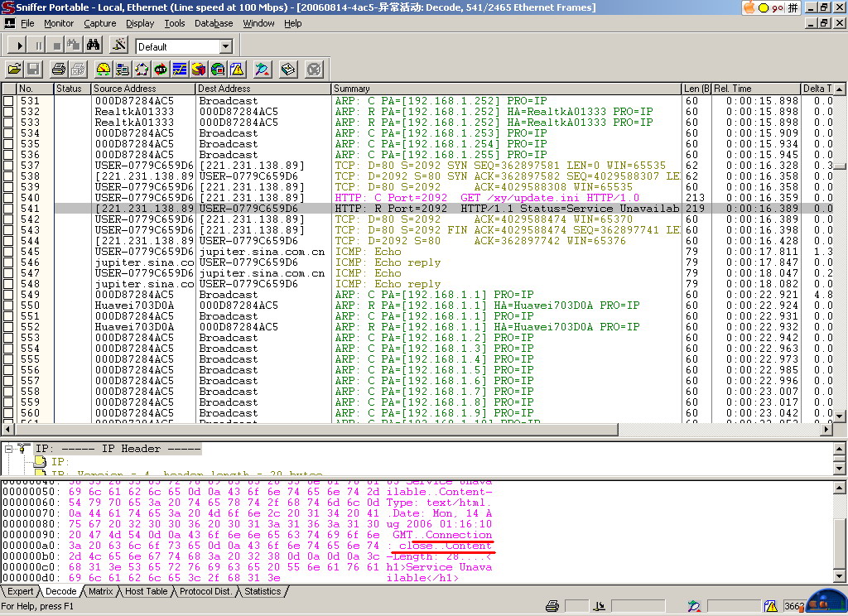Switch to the Host Table tab
The height and width of the screenshot is (616, 848).
click(x=146, y=591)
